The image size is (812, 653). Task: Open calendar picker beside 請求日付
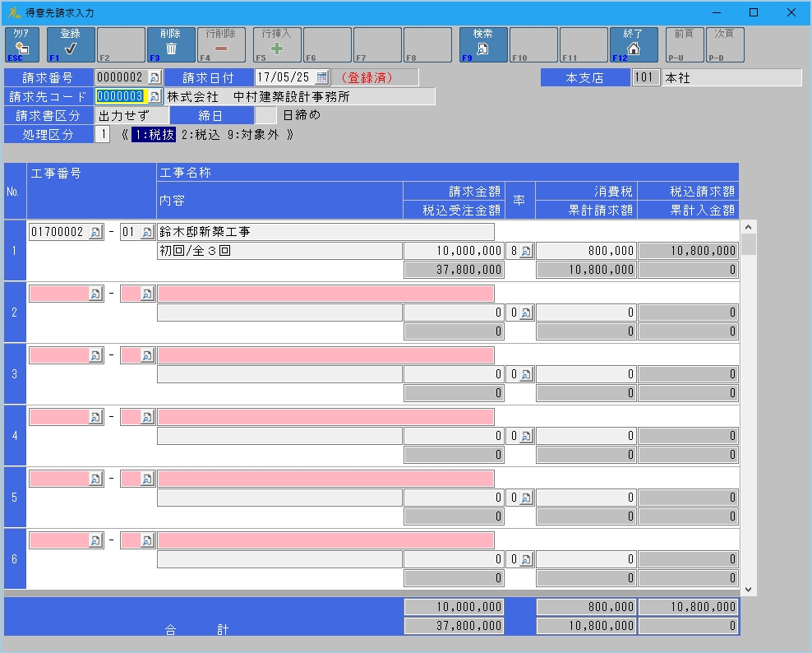322,77
